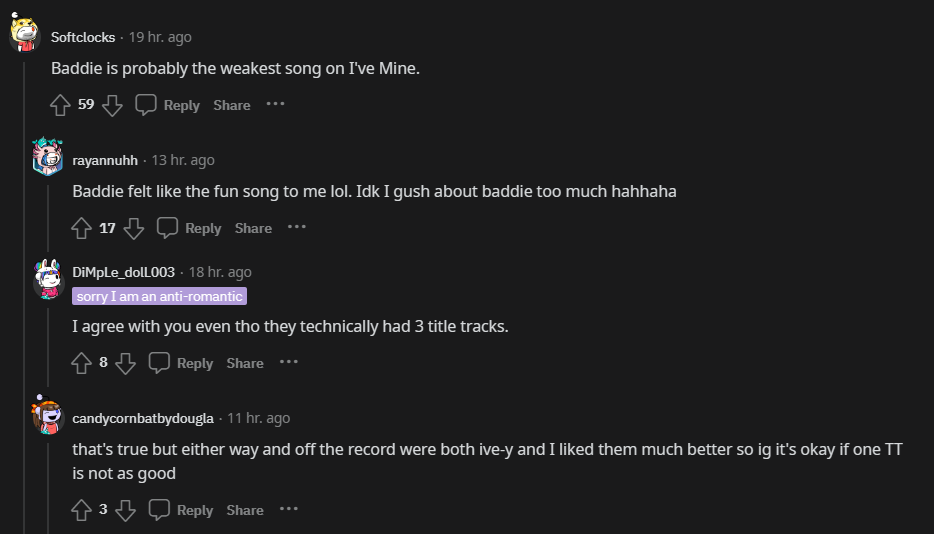
Task: Upvote rayannuhh's comment
Action: 82,228
